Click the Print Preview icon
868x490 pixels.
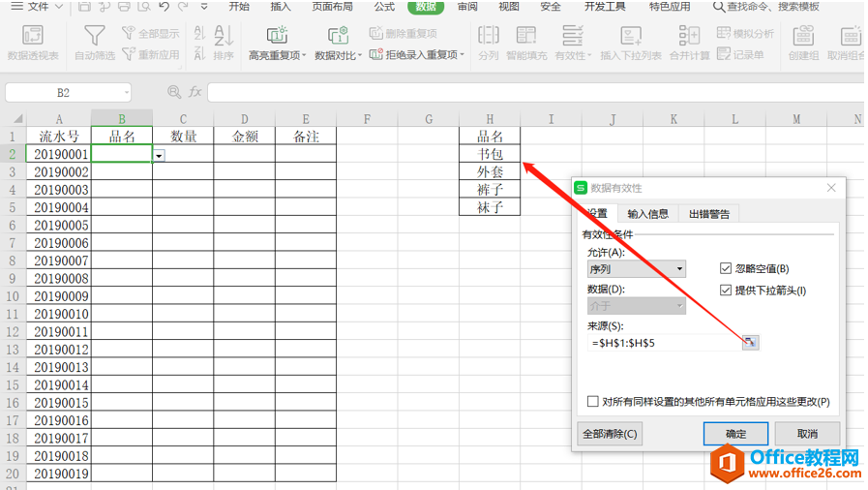[144, 7]
